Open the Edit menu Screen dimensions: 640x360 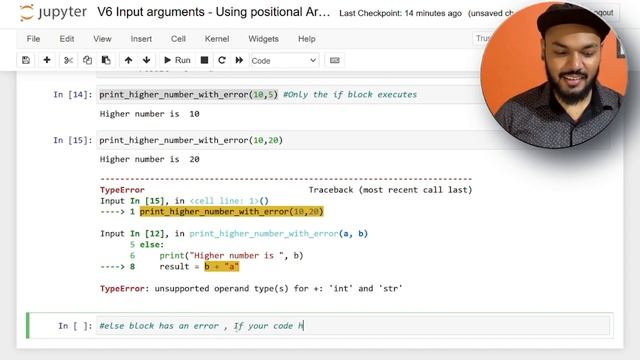pyautogui.click(x=67, y=39)
